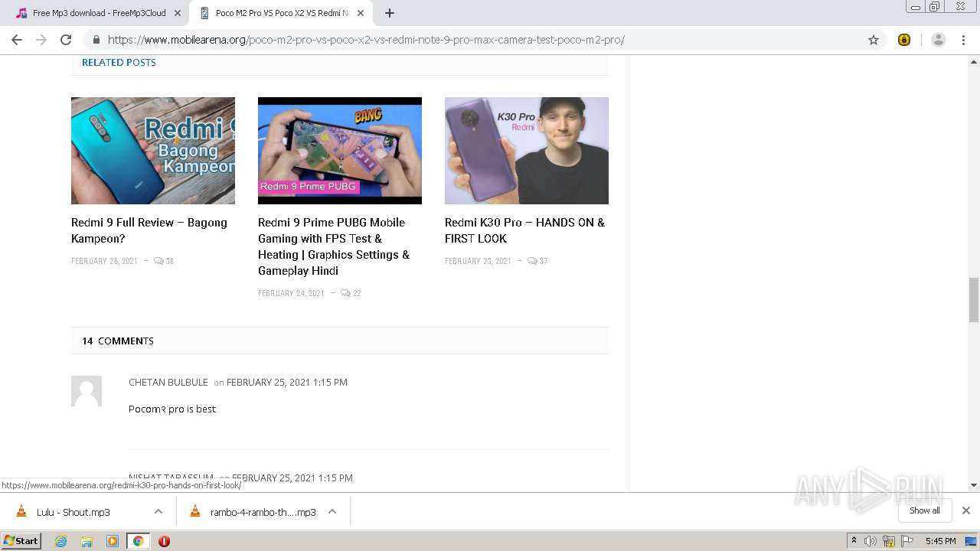Open a new browser tab
The height and width of the screenshot is (551, 980).
coord(389,13)
